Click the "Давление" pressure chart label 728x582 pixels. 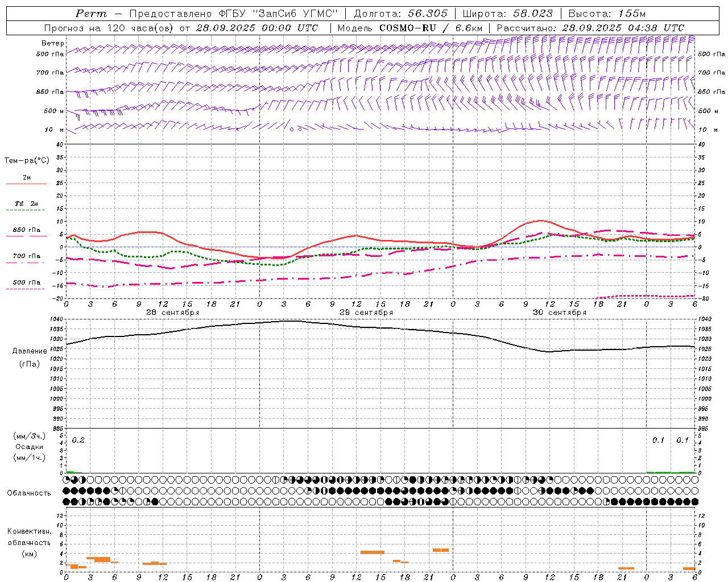[x=30, y=351]
